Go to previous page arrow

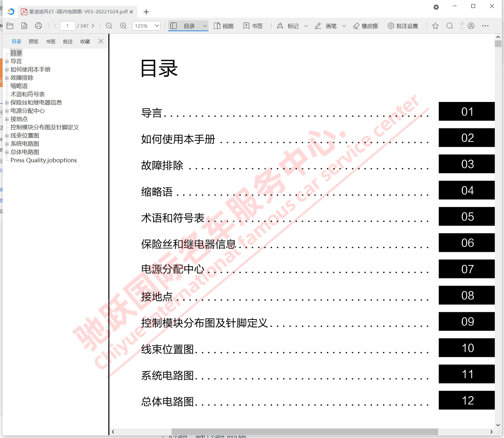pos(55,26)
